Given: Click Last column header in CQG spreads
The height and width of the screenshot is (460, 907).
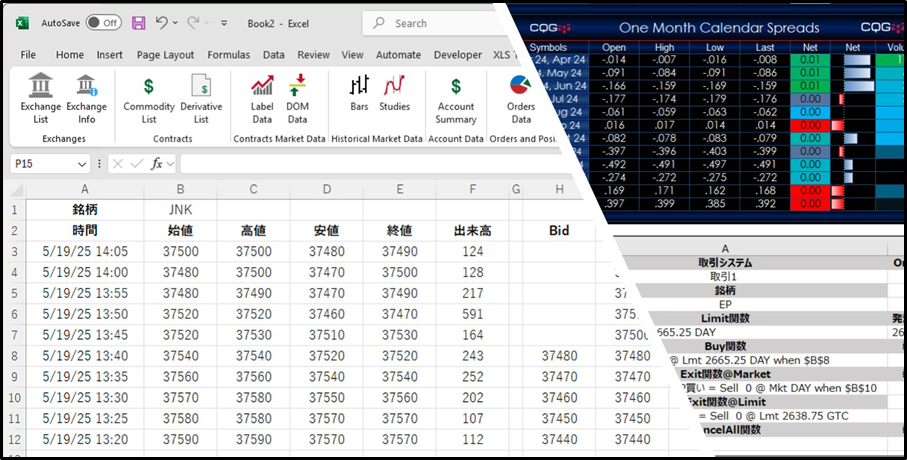Looking at the screenshot, I should [765, 47].
